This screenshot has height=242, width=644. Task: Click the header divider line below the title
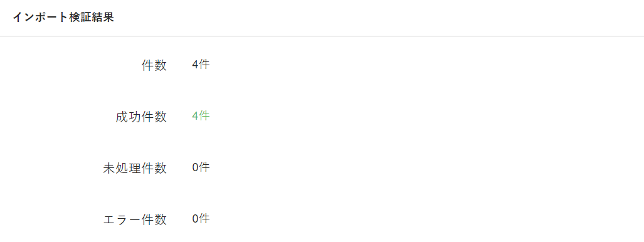click(x=322, y=36)
